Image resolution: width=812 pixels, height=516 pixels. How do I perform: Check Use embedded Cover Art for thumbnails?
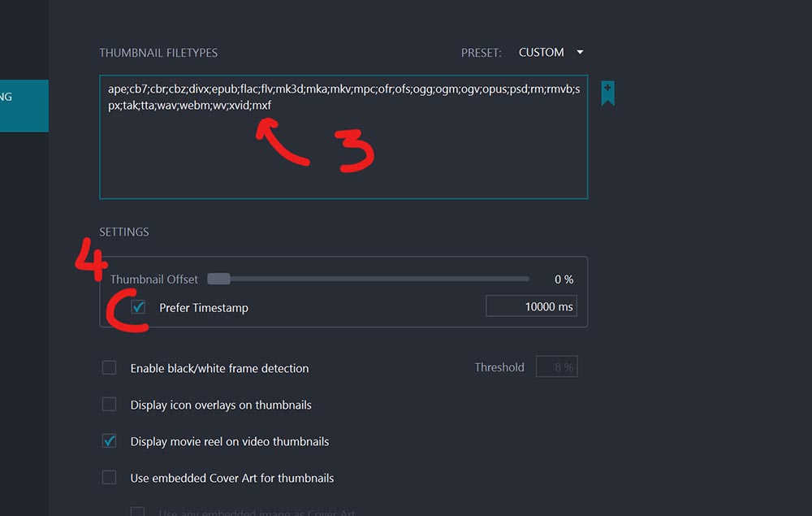(x=109, y=478)
